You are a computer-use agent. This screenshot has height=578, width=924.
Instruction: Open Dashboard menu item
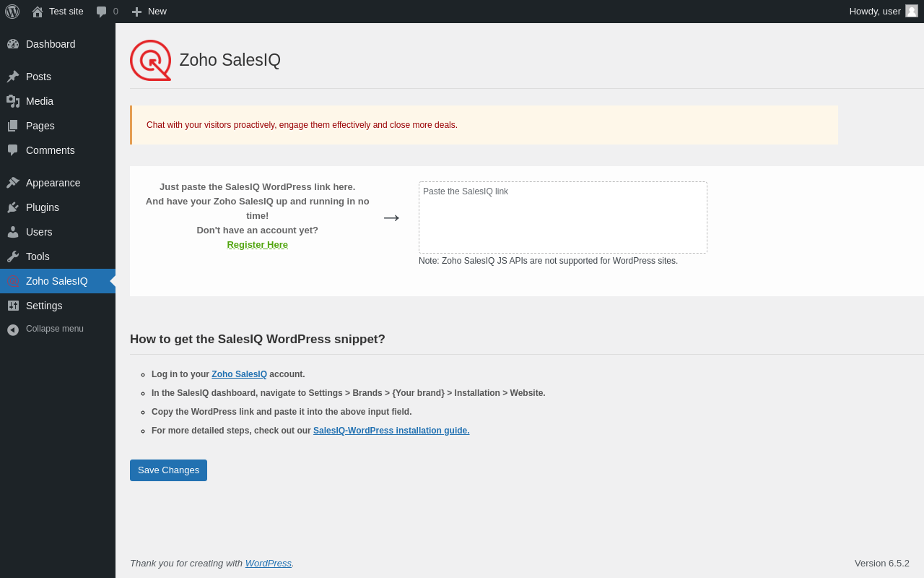click(58, 44)
